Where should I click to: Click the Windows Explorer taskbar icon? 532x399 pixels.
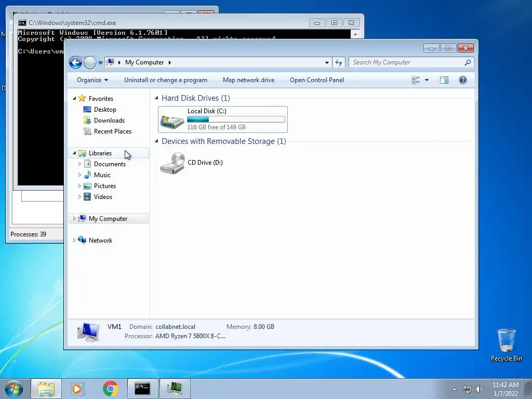(x=46, y=389)
